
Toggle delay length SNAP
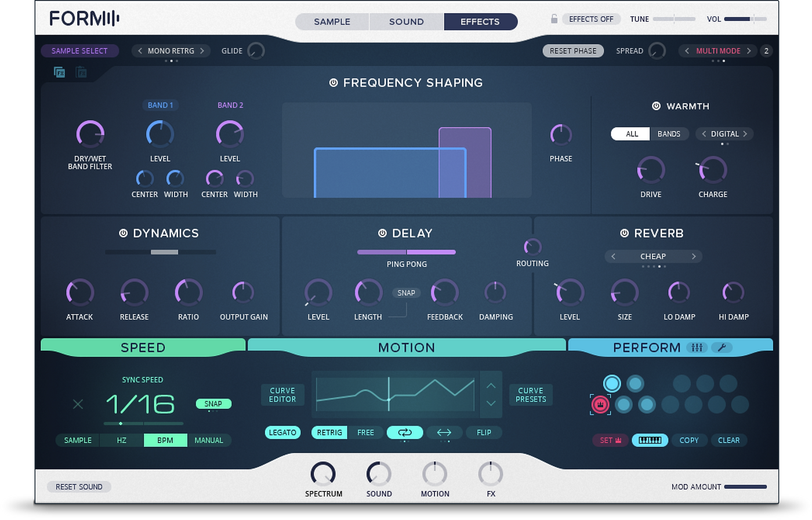(406, 293)
